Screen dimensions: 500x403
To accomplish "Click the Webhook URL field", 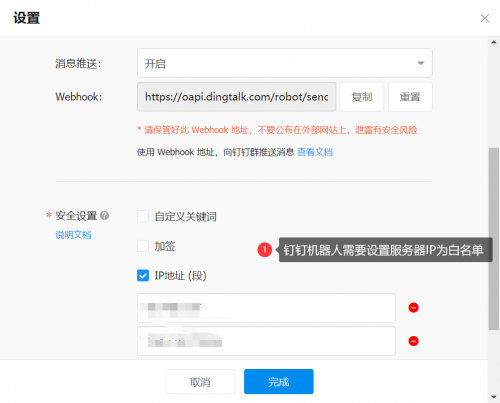I will 237,97.
